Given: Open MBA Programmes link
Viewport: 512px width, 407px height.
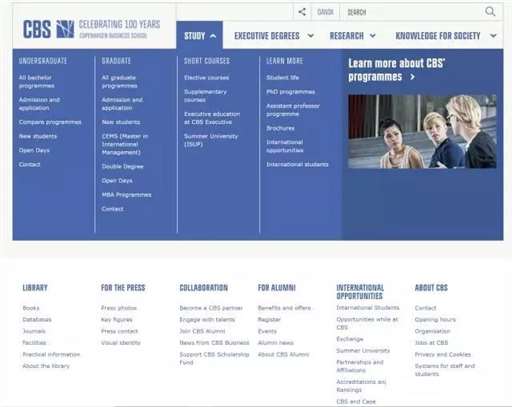Looking at the screenshot, I should (x=126, y=195).
